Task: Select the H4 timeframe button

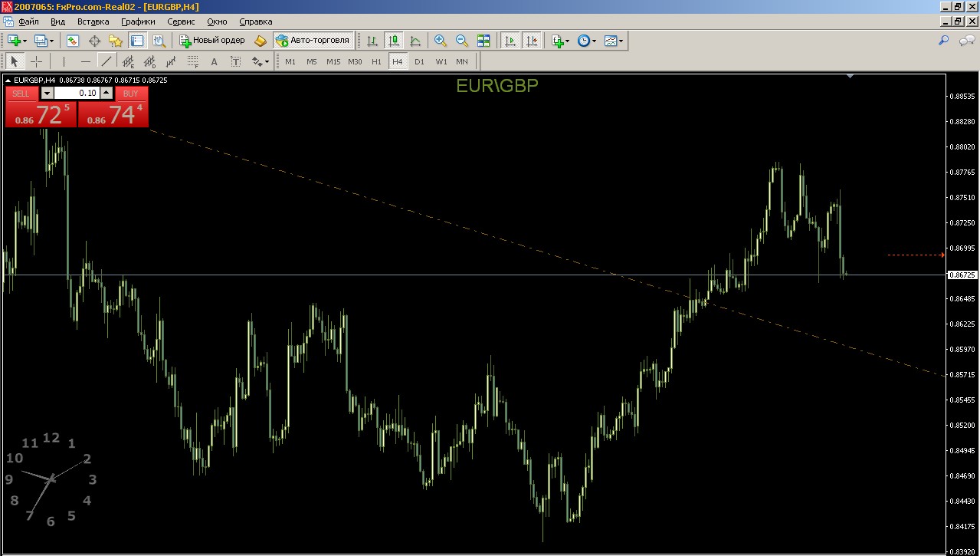Action: coord(397,61)
